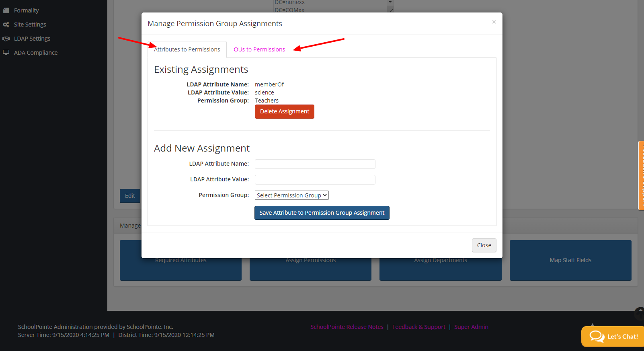Open Super Admin footer link
The width and height of the screenshot is (644, 351).
pos(471,327)
